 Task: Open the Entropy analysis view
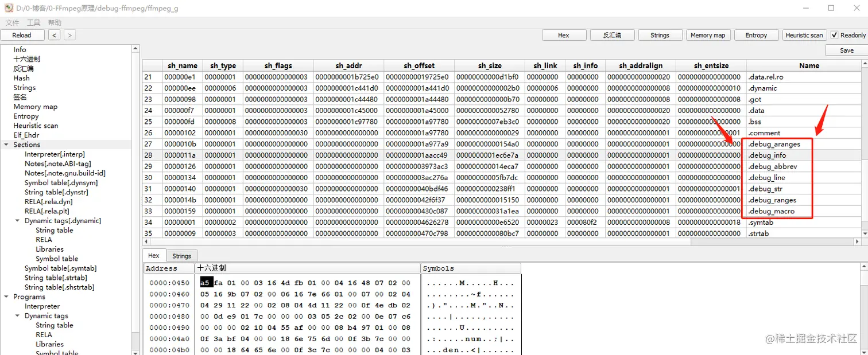point(756,35)
